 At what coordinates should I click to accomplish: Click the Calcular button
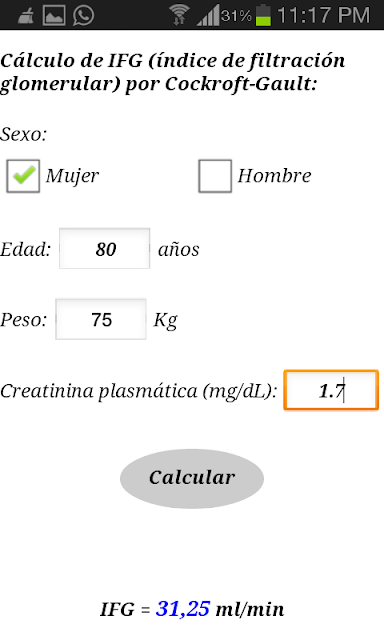(192, 478)
